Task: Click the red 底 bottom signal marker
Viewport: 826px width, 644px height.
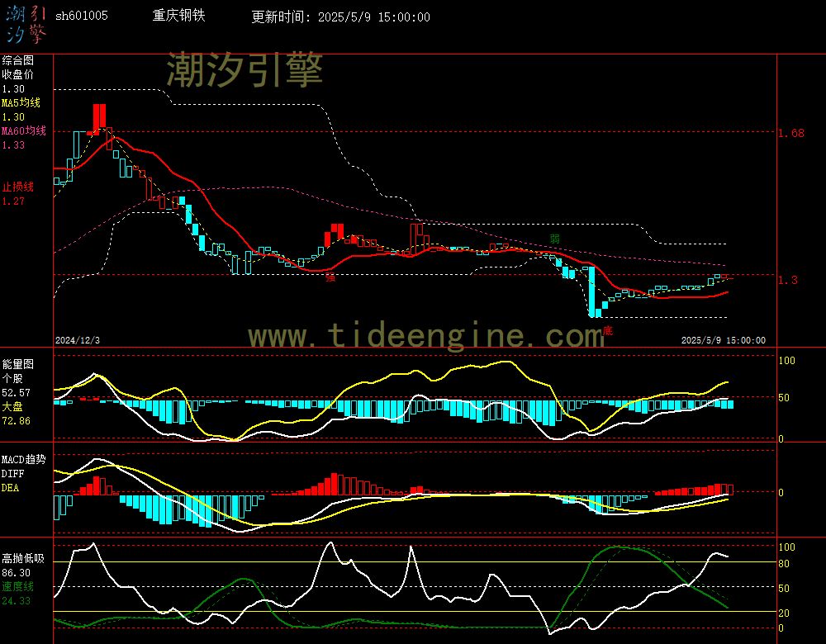Action: (x=608, y=331)
